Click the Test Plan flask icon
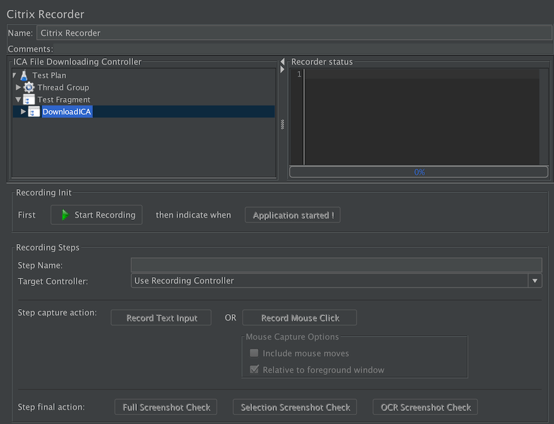 [24, 75]
